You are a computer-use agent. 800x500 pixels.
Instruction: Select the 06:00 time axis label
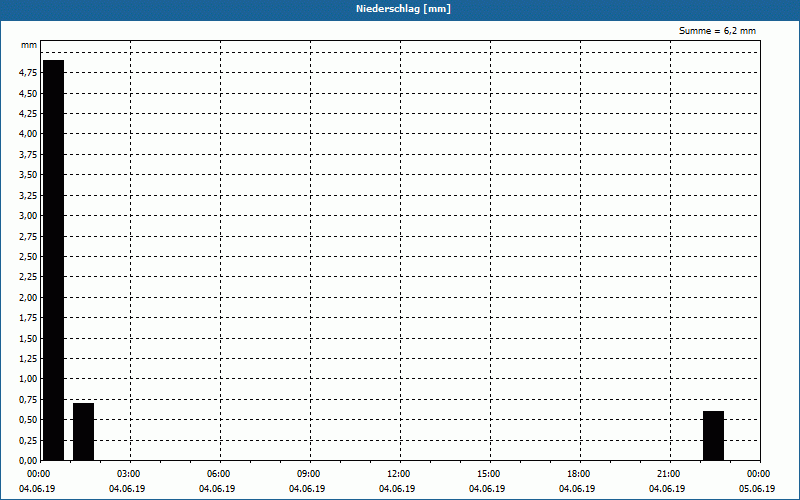(x=219, y=473)
